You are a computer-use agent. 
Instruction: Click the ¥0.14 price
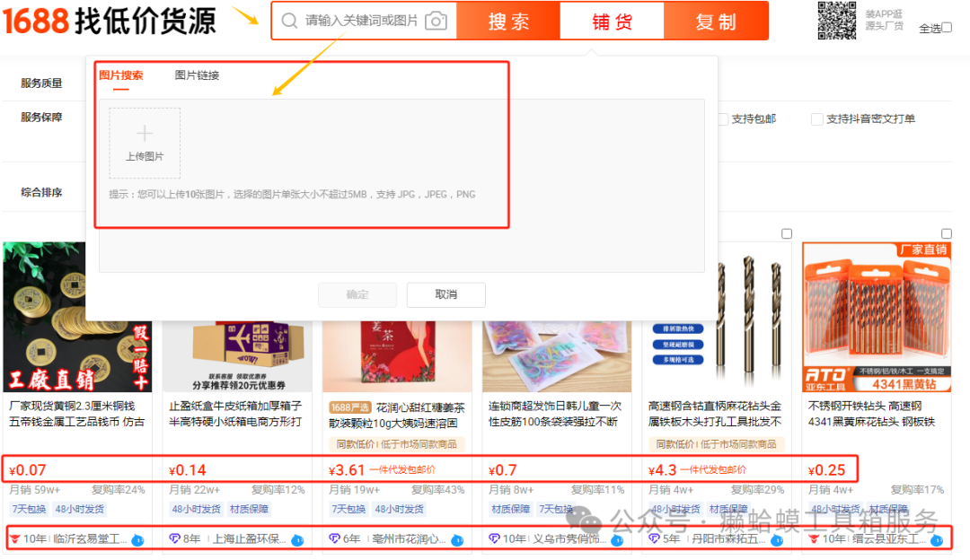coord(188,470)
